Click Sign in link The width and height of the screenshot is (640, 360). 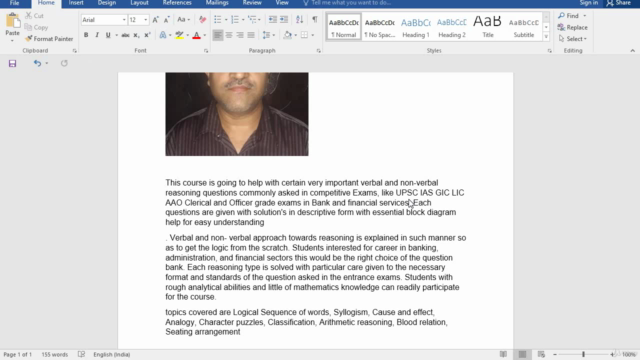coord(589,3)
